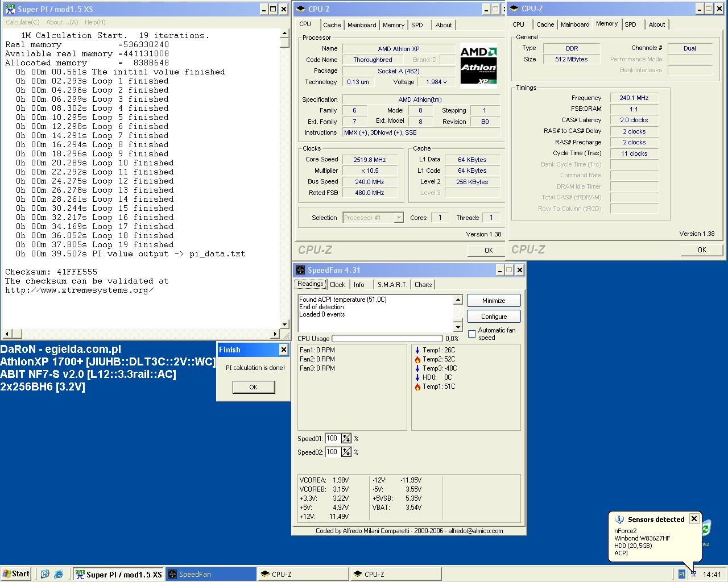This screenshot has height=582, width=728.
Task: Click the xtremesystems.org URL text
Action: click(80, 290)
